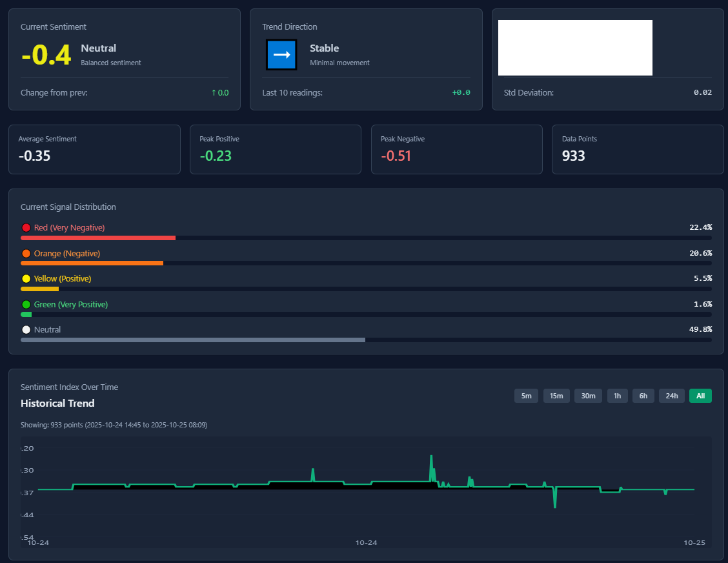The width and height of the screenshot is (728, 563).
Task: Click the green Very Positive indicator dot
Action: pos(26,305)
